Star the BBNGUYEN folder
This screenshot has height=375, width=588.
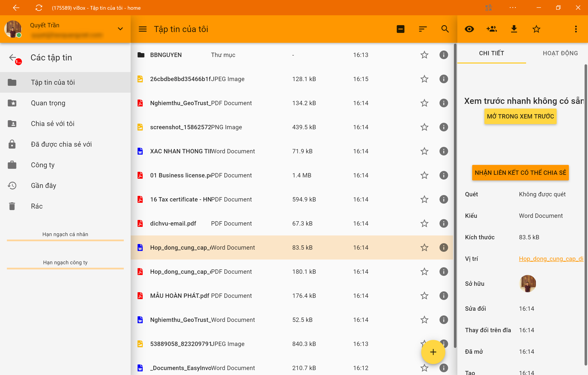tap(424, 55)
